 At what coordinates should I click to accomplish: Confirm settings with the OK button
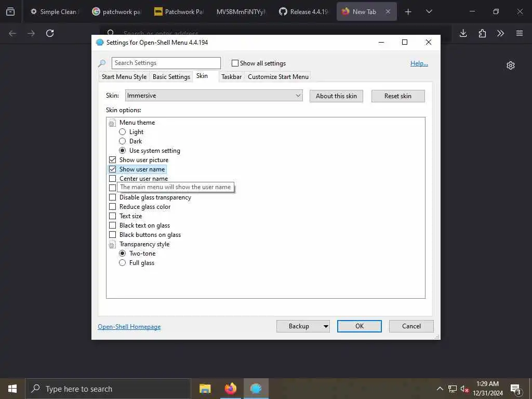360,326
